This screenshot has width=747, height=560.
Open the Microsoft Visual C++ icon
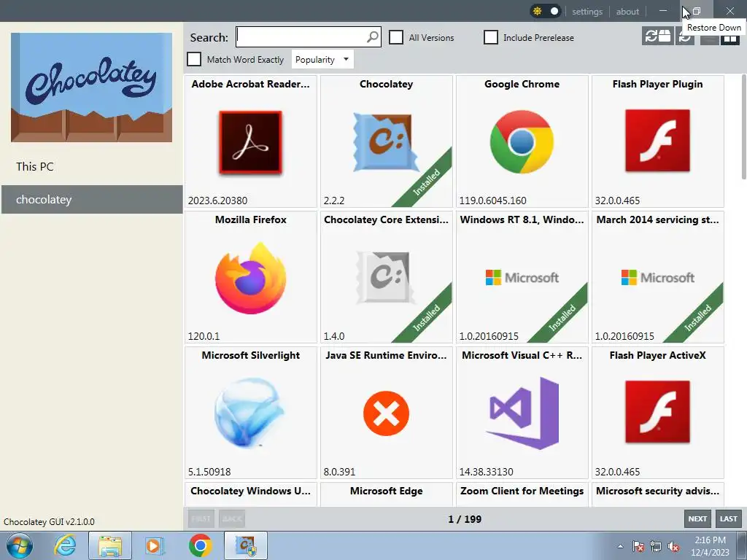coord(522,413)
